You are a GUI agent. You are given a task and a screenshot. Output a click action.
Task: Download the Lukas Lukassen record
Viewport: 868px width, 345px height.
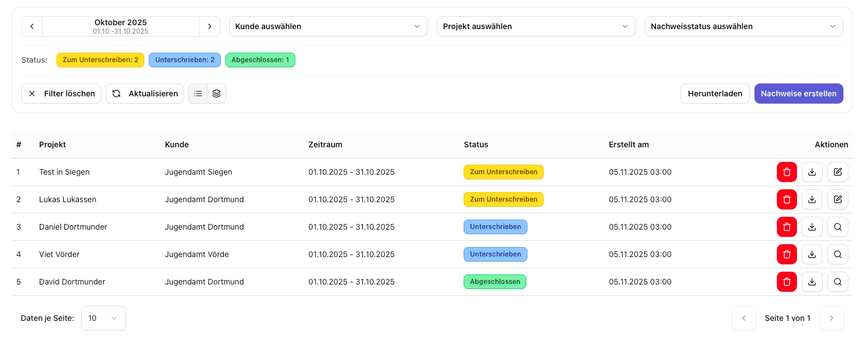tap(812, 199)
